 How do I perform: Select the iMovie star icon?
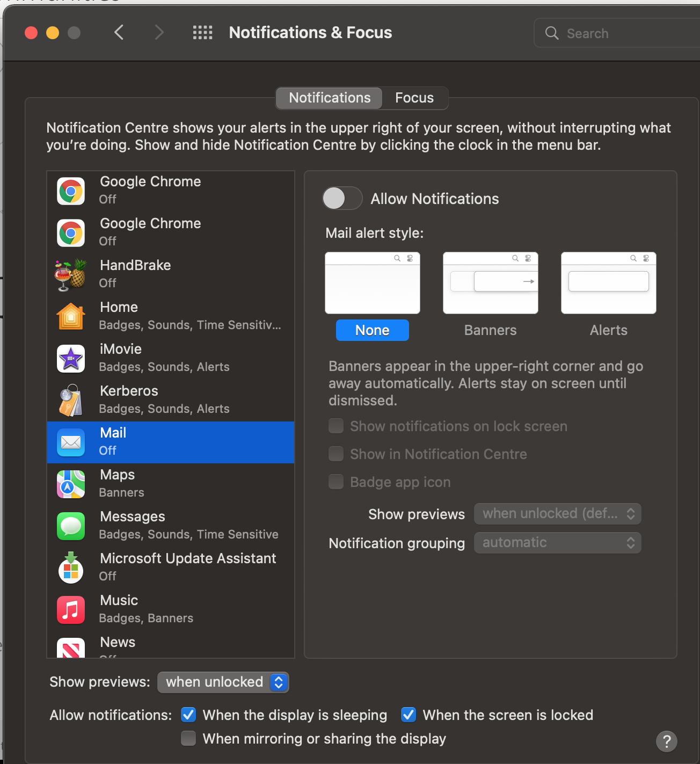(71, 359)
